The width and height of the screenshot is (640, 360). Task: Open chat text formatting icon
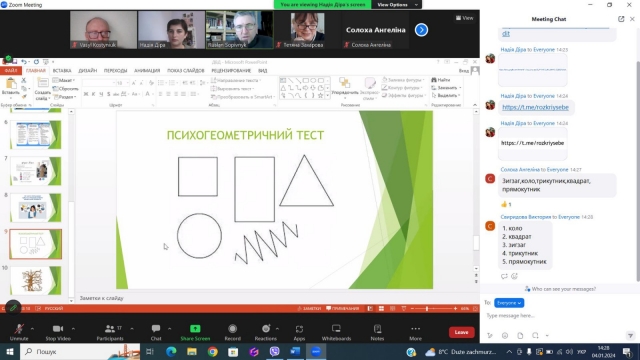490,336
